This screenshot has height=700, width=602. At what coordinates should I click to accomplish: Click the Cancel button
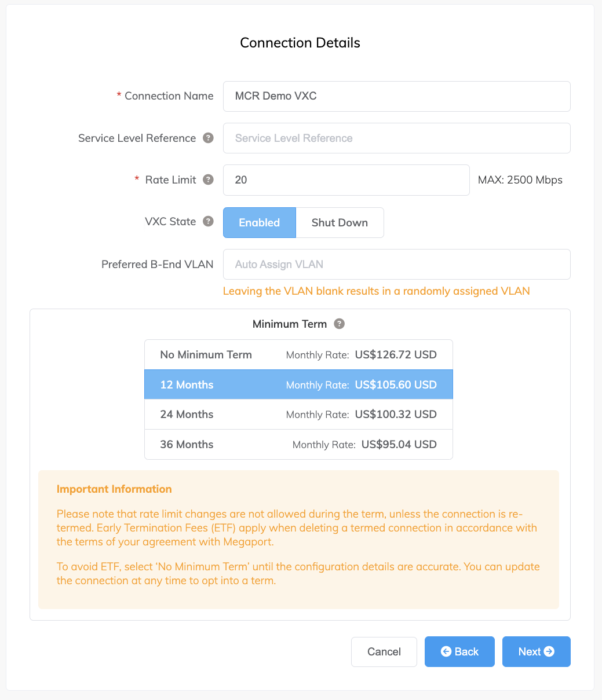[384, 652]
